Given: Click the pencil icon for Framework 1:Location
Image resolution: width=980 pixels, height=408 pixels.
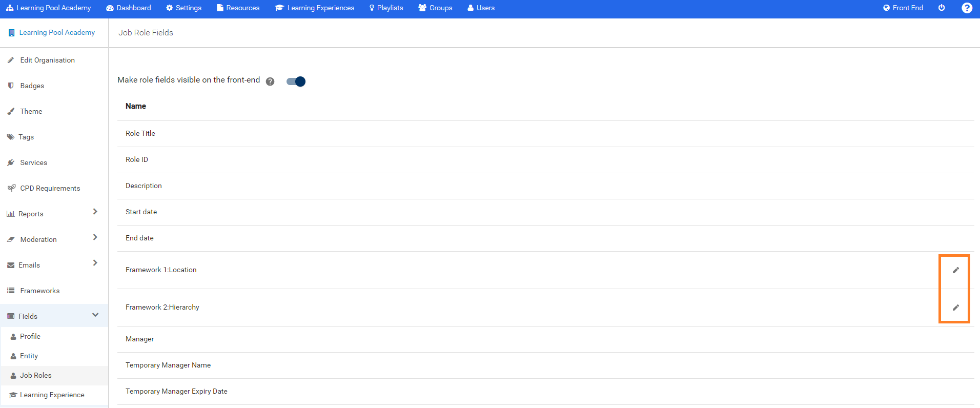Looking at the screenshot, I should tap(955, 270).
